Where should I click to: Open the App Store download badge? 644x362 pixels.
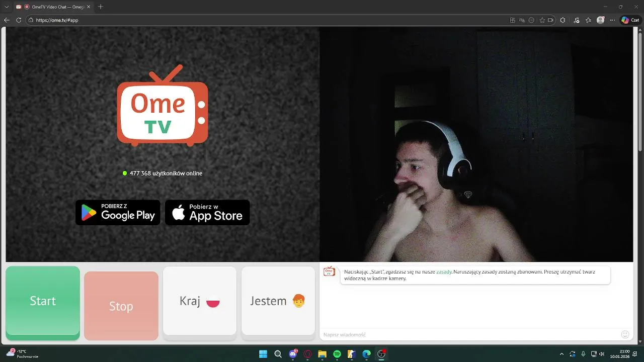[207, 212]
